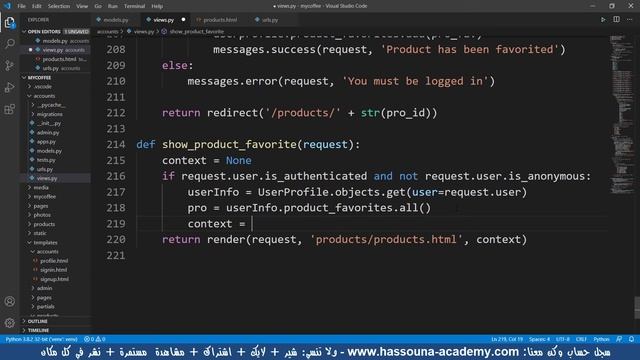This screenshot has height=360, width=640.
Task: Expand the Timeline section
Action: click(x=56, y=330)
